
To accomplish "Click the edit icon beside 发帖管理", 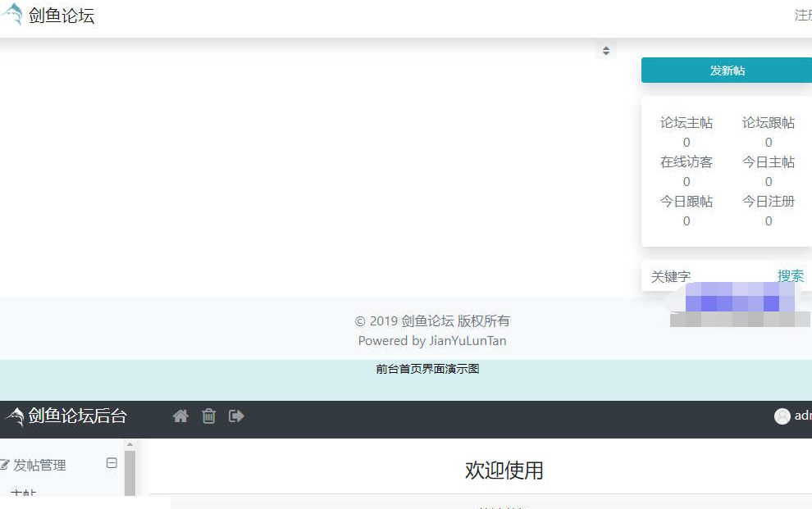I will [x=4, y=466].
